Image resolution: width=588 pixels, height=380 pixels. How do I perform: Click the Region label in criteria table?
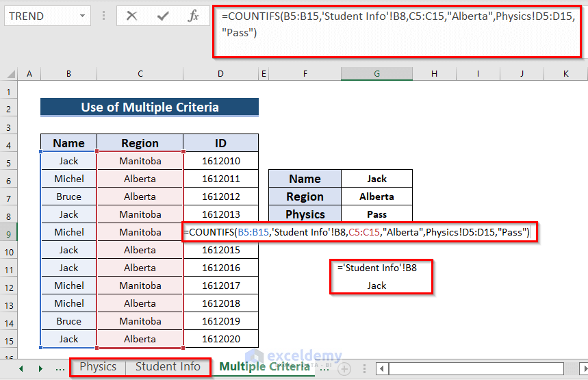coord(305,197)
